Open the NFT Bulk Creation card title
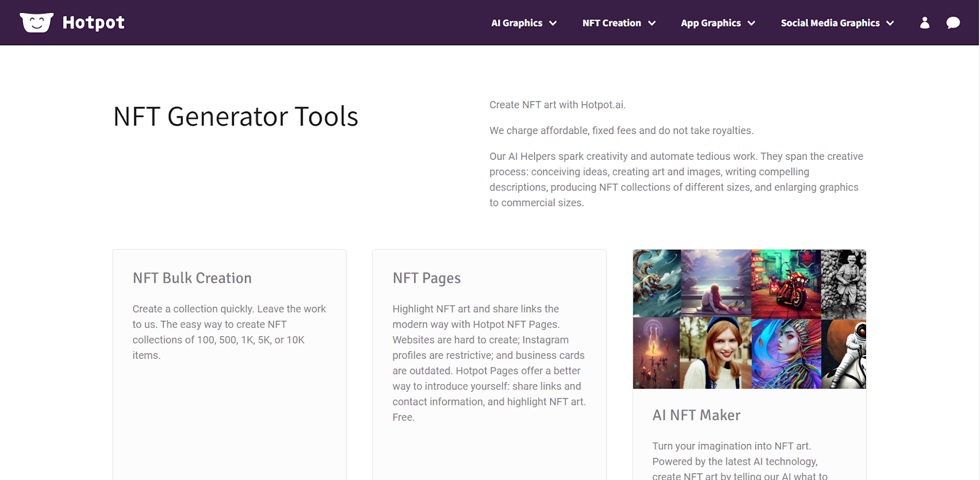The height and width of the screenshot is (480, 980). [x=192, y=278]
